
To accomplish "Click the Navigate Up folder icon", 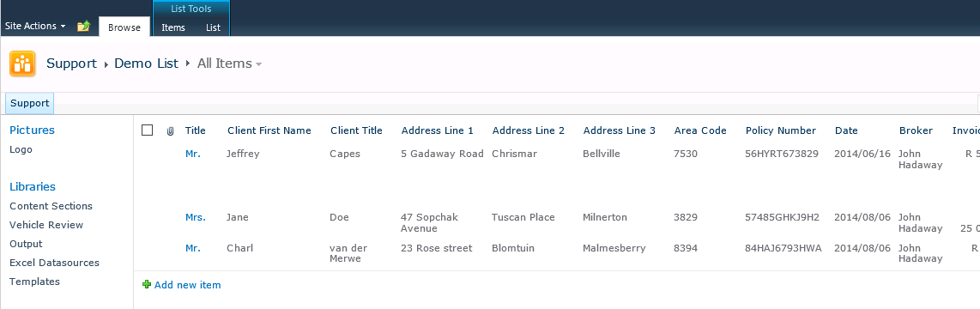I will (x=84, y=27).
